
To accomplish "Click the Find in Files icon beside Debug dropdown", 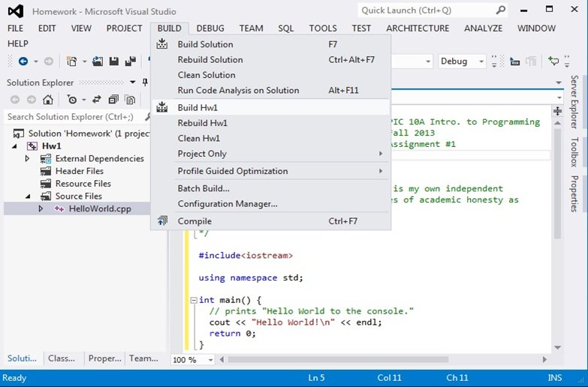I will [x=514, y=61].
